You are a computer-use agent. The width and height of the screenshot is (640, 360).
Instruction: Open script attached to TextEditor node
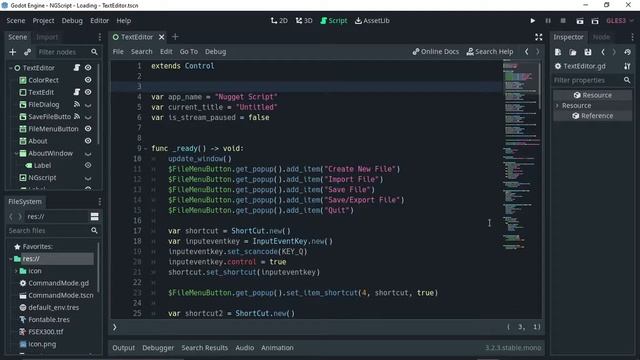click(x=77, y=68)
